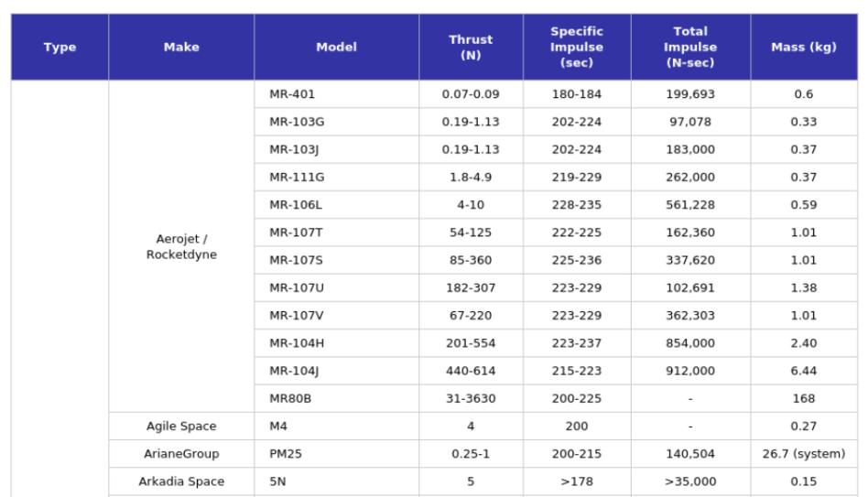Click the Thrust (N) column header
This screenshot has width=868, height=497.
471,48
